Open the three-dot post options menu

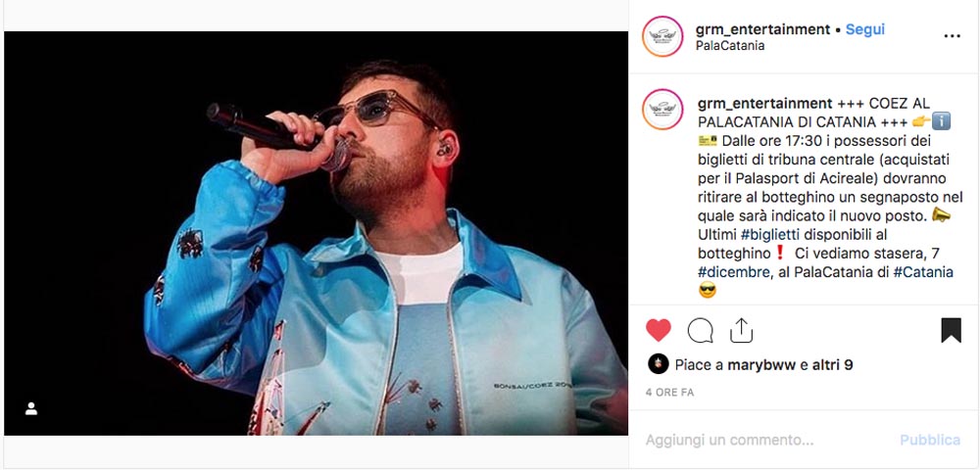(952, 36)
